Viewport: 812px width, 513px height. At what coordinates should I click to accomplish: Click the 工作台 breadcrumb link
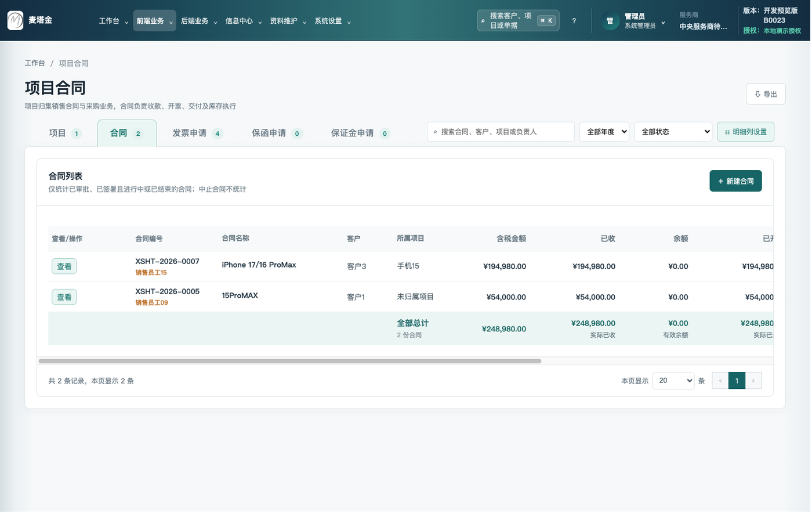pyautogui.click(x=35, y=63)
